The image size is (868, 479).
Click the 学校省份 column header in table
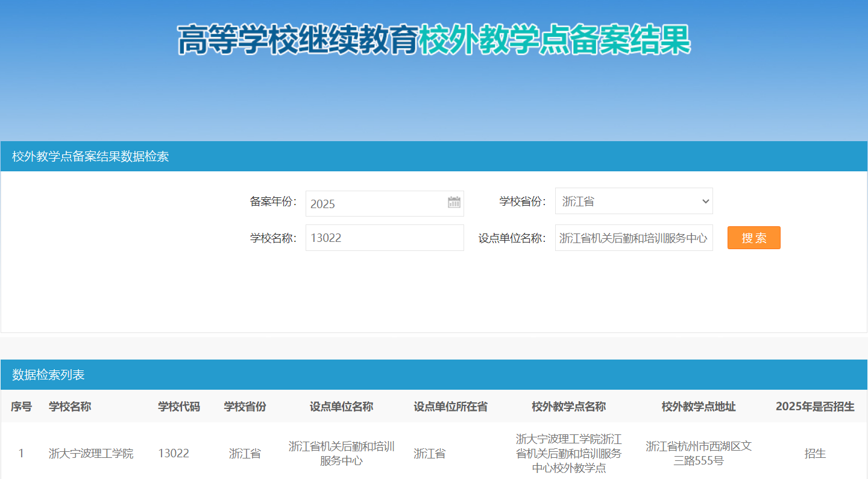[245, 407]
